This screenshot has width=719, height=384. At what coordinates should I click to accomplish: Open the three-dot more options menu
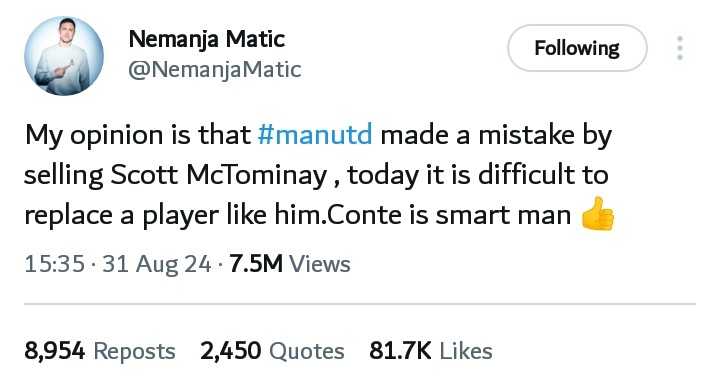tap(680, 48)
